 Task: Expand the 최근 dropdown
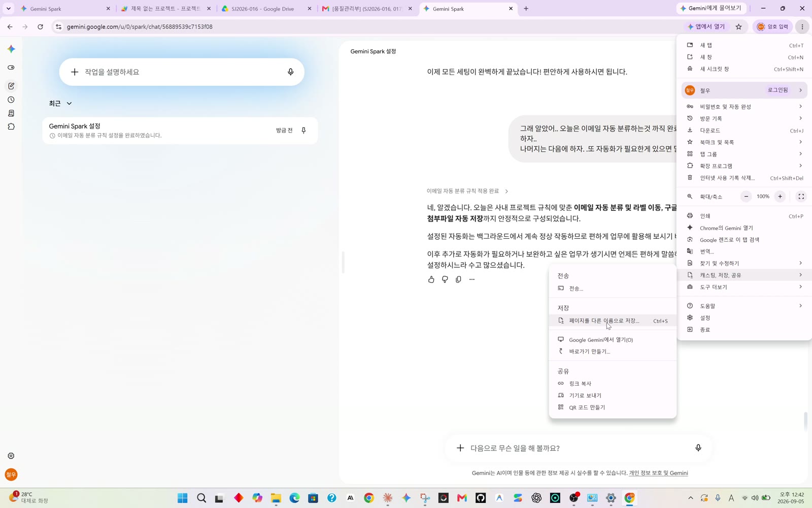(60, 104)
